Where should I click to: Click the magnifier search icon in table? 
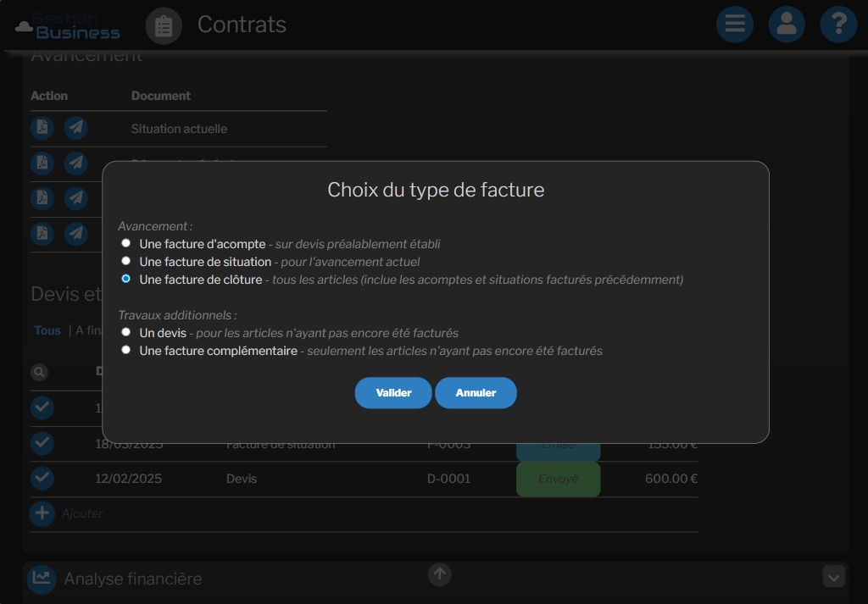[40, 372]
